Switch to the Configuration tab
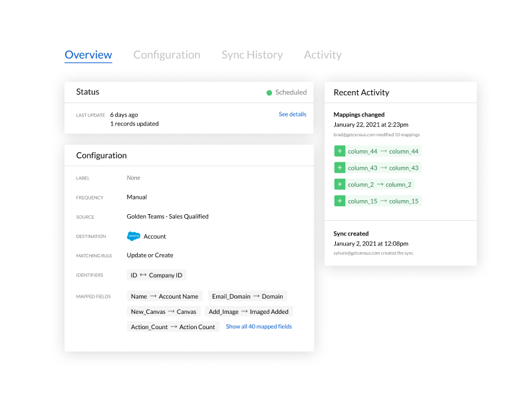The height and width of the screenshot is (399, 532). pos(166,55)
